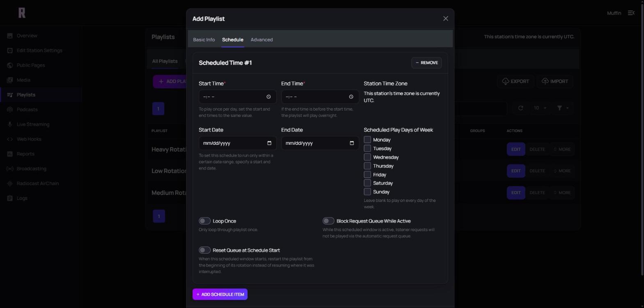Click the Public Pages globe icon
The height and width of the screenshot is (308, 644).
tap(10, 65)
